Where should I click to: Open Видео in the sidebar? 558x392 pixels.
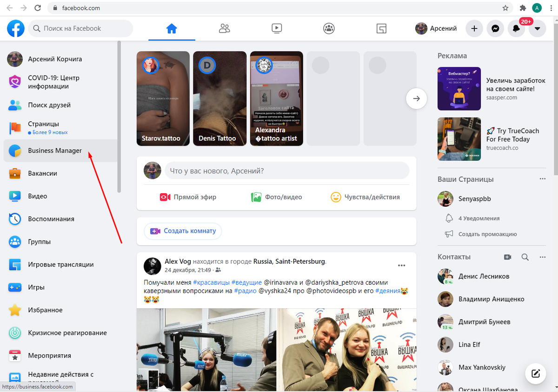60,196
